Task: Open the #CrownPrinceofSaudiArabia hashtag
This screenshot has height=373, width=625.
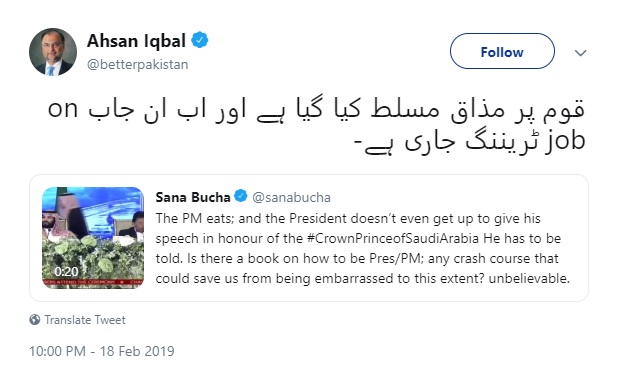Action: pos(393,238)
